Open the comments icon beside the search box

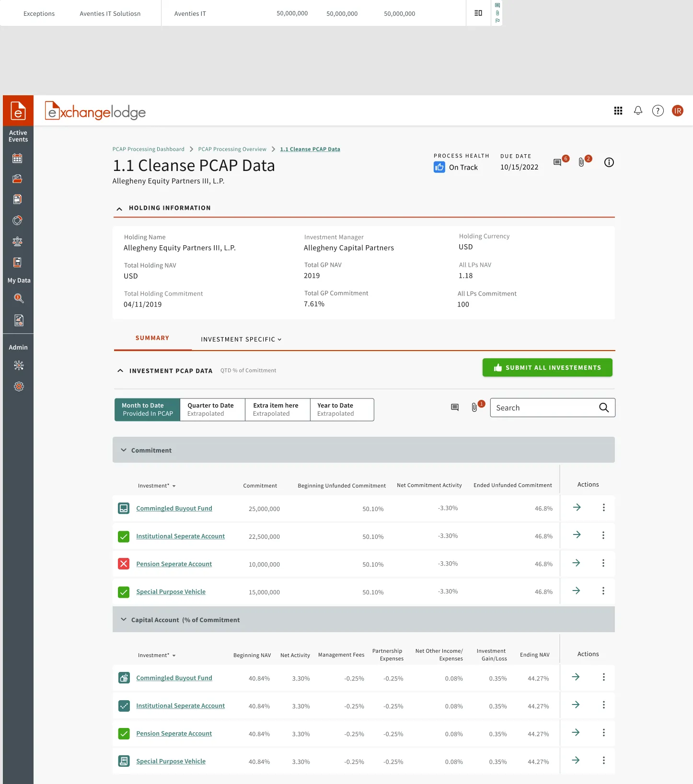455,407
